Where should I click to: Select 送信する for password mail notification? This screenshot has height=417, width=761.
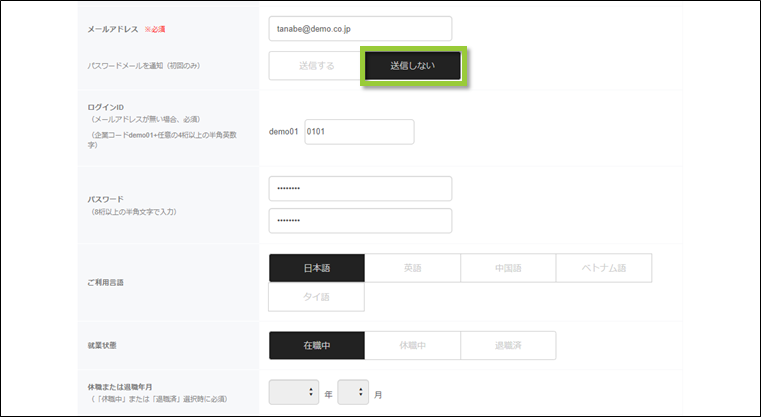click(x=316, y=65)
